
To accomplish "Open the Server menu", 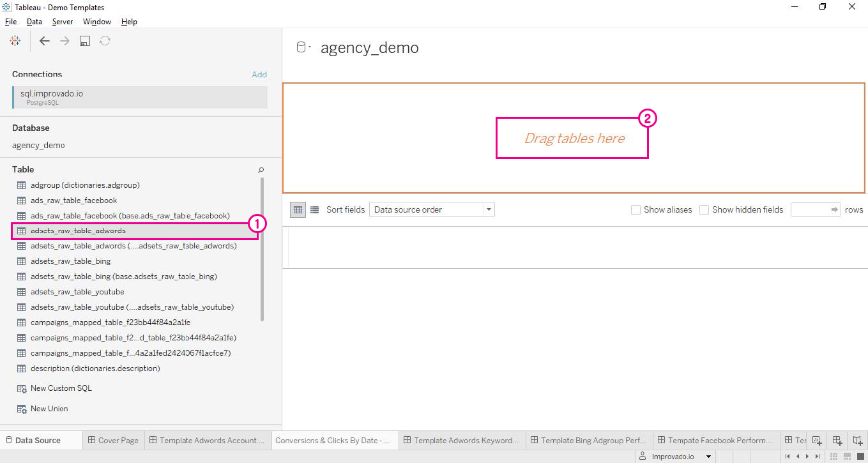I will 63,22.
